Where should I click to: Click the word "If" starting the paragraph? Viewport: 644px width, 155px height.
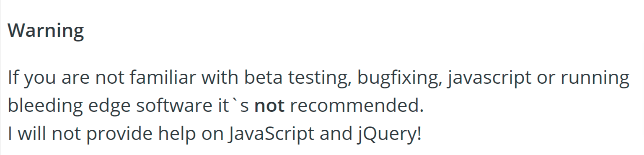13,78
